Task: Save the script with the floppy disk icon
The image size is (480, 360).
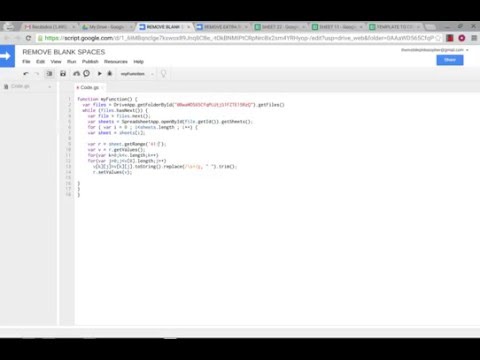Action: [x=63, y=74]
